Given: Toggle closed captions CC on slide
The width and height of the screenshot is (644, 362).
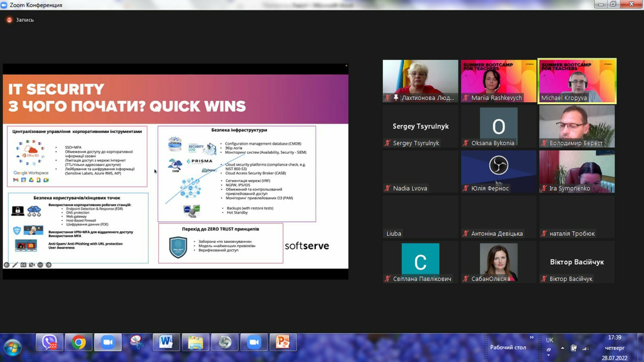Looking at the screenshot, I should [23, 265].
